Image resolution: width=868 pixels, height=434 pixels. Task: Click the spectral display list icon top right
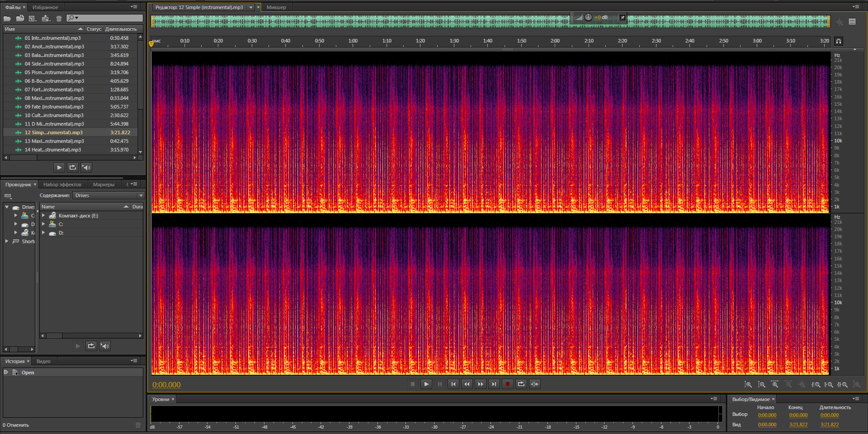click(852, 22)
